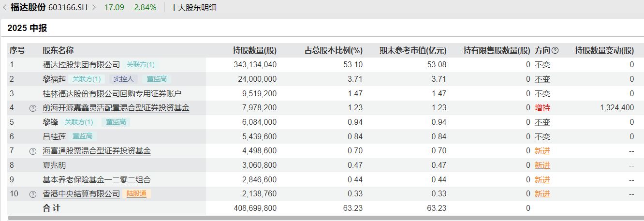Click the 新进 link for 夏兆明

tap(542, 165)
